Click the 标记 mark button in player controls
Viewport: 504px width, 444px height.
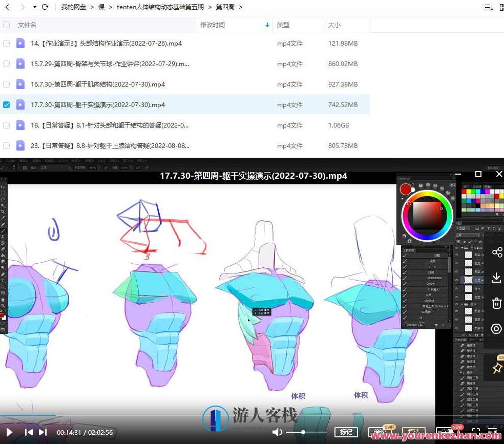coord(346,432)
